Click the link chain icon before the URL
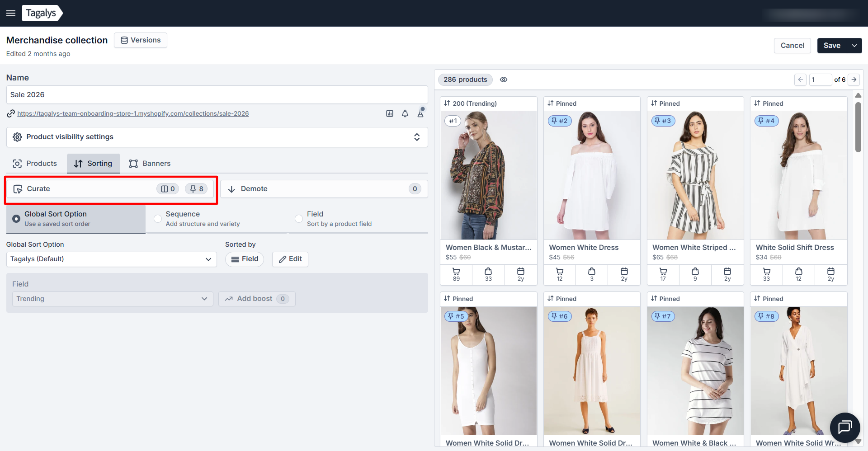 pos(11,113)
